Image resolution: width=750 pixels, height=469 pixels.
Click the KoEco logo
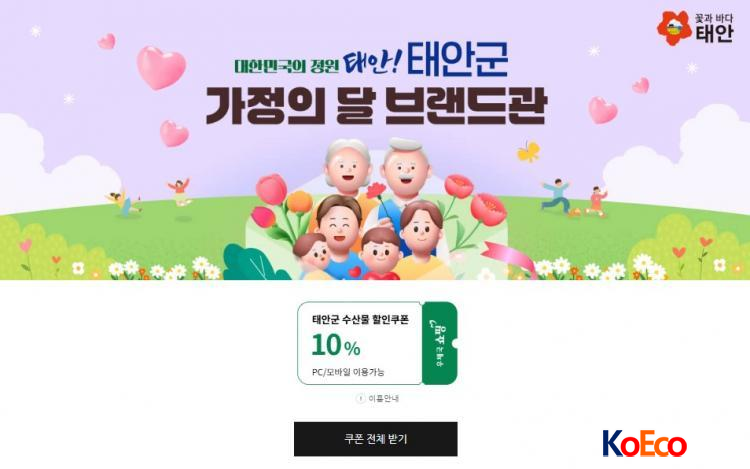(x=644, y=444)
